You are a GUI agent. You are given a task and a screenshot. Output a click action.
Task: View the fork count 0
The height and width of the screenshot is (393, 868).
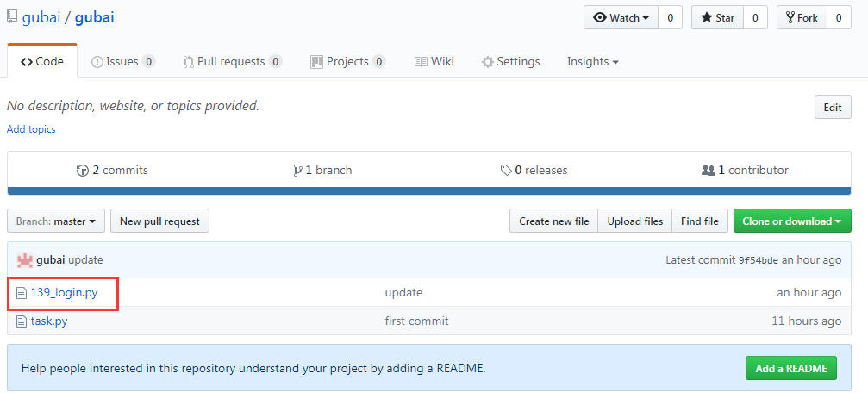point(839,18)
